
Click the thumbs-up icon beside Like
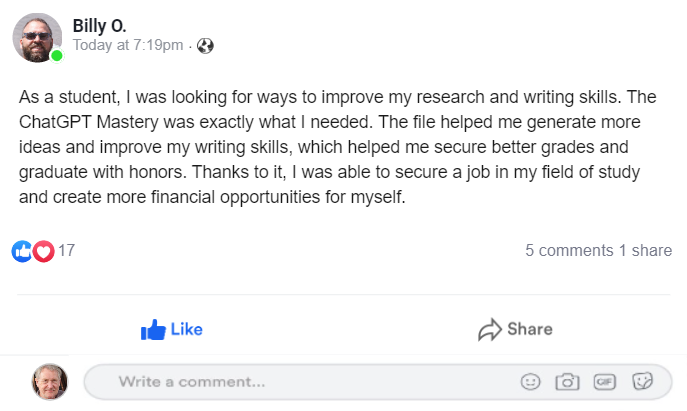(x=153, y=330)
